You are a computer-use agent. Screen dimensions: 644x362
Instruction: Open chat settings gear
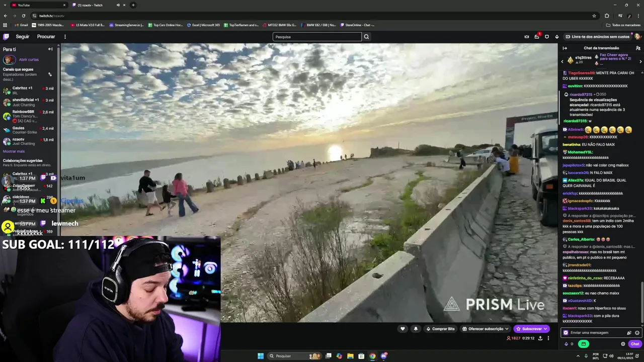coord(623,344)
